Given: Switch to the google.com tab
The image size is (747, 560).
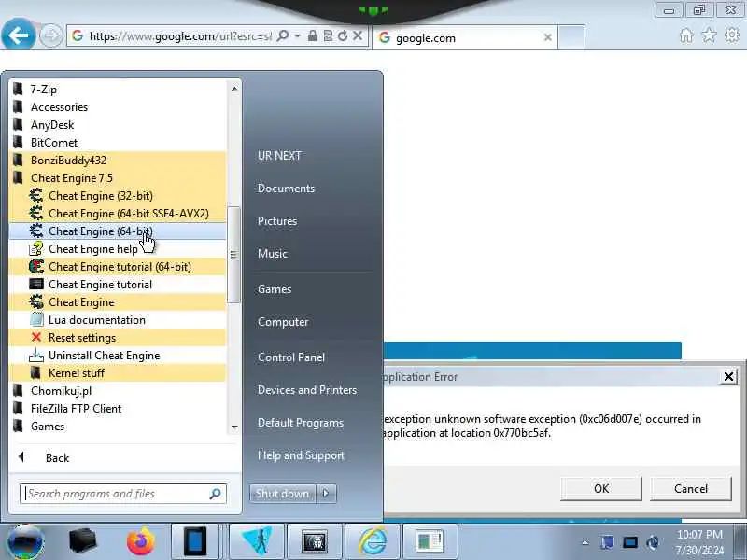Looking at the screenshot, I should coord(464,37).
